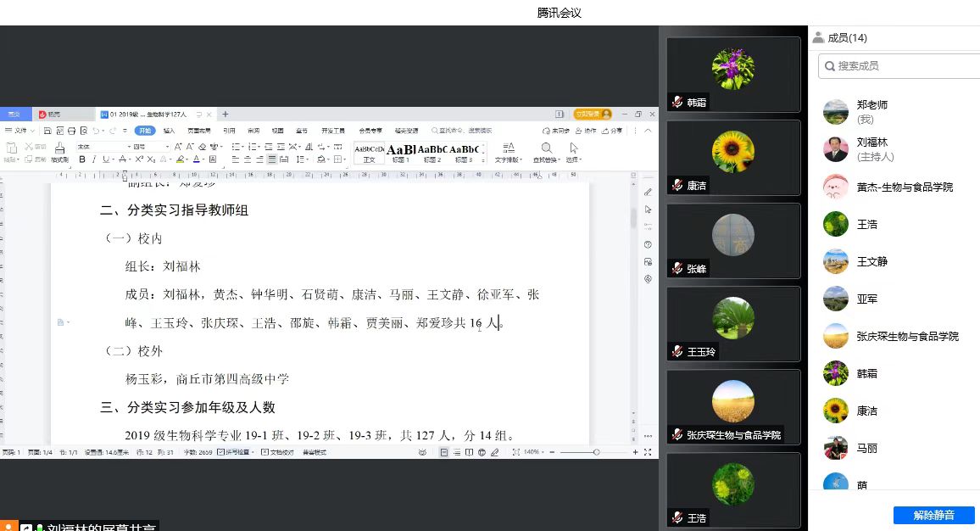Open the font size dropdown (四号)
This screenshot has width=980, height=531.
(x=149, y=147)
